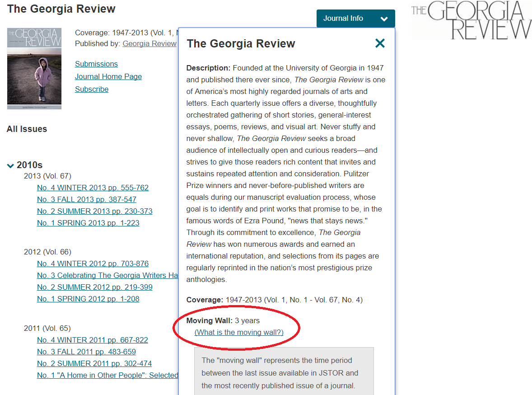Open No. 4 WINTER 2011 issue
The image size is (532, 395).
point(92,340)
